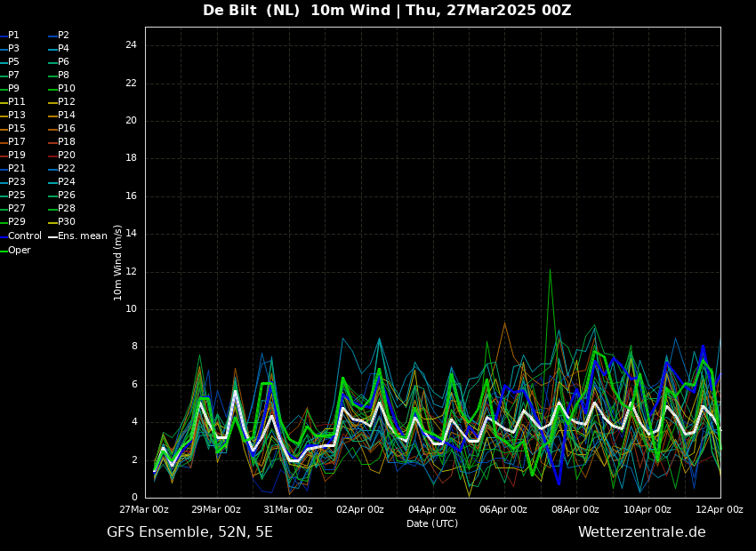
Task: Select the P10 legend entry
Action: click(x=67, y=89)
